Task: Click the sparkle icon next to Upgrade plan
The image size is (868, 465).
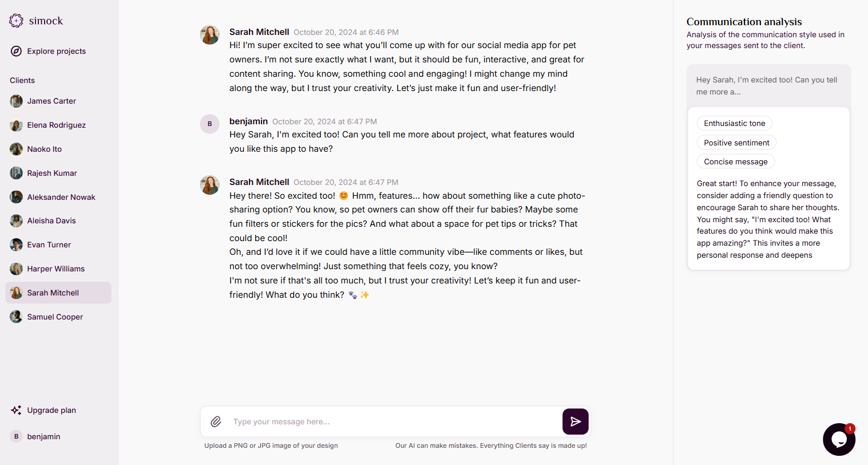Action: [x=16, y=410]
